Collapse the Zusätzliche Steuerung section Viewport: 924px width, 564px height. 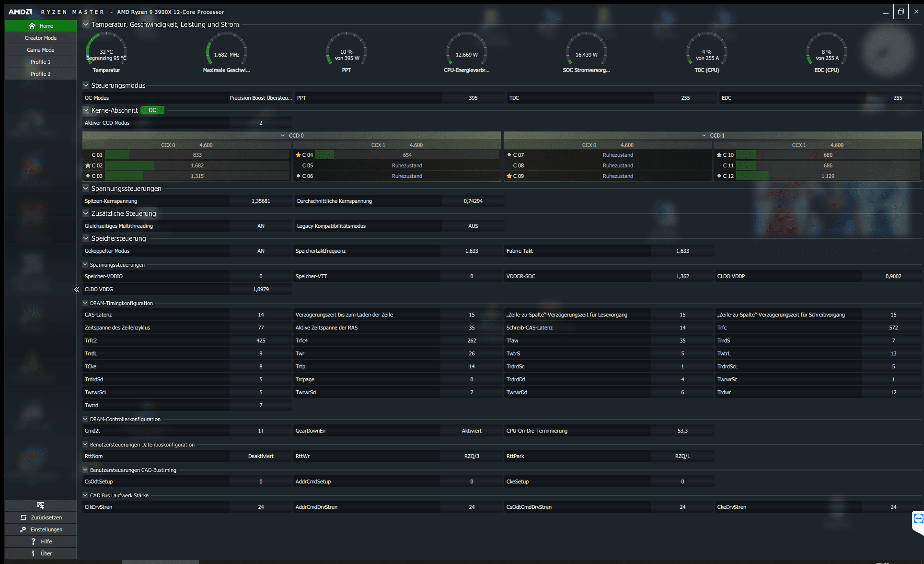(86, 213)
